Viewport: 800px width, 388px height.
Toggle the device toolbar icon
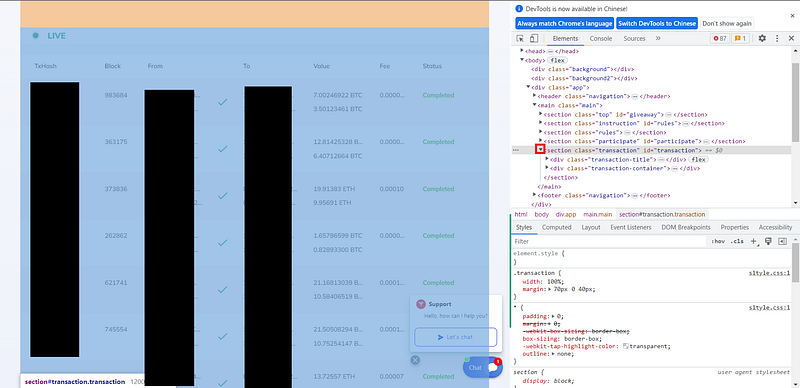[533, 38]
